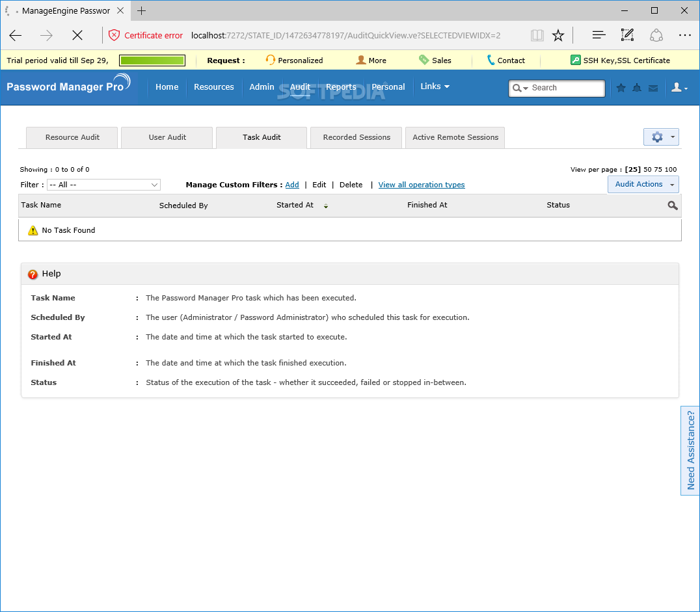
Task: Make a web note icon
Action: tap(627, 35)
